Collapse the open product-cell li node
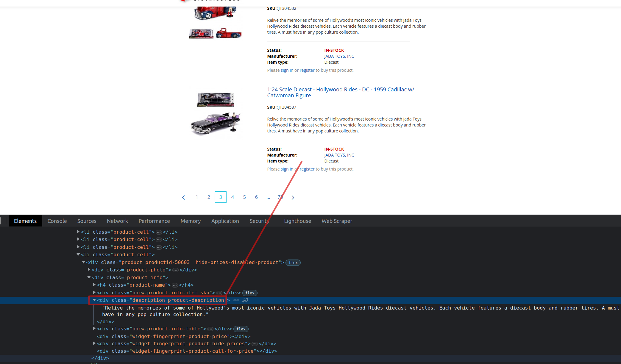621x364 pixels. (78, 254)
